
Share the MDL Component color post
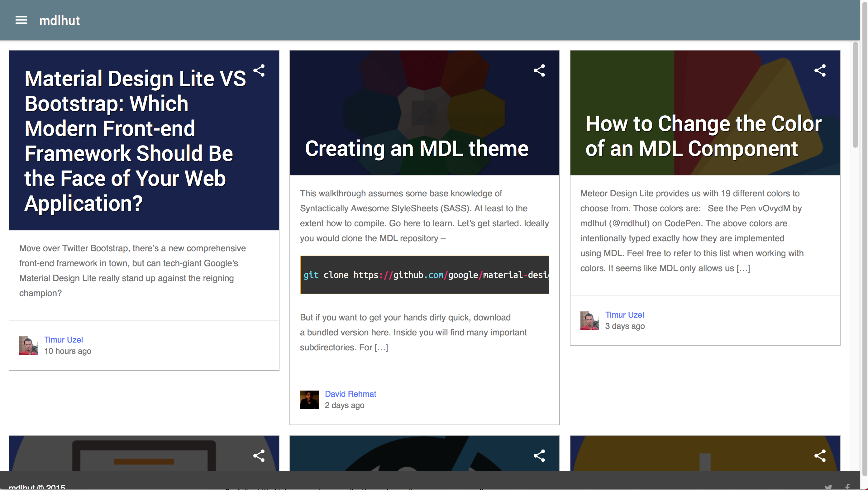point(819,70)
